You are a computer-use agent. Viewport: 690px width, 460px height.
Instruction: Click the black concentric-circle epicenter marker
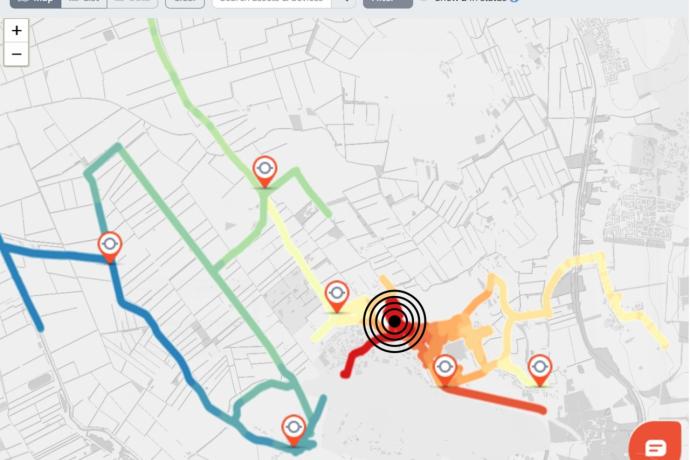point(395,321)
